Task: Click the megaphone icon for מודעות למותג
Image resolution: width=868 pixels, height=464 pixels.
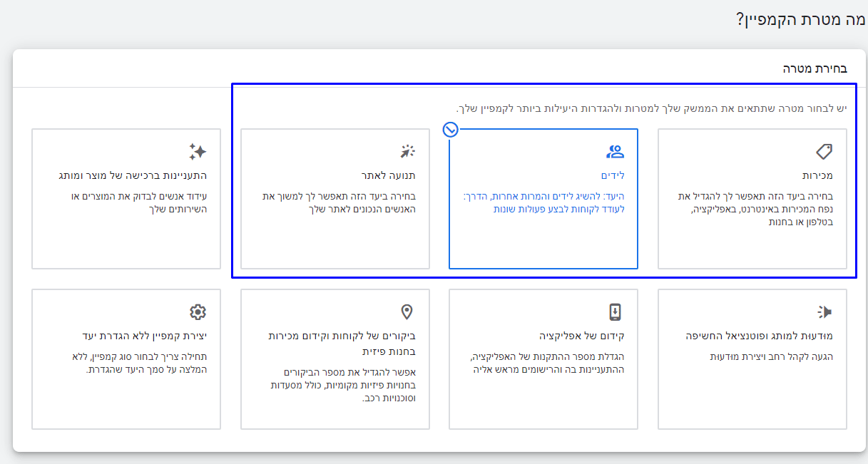Action: pyautogui.click(x=824, y=311)
